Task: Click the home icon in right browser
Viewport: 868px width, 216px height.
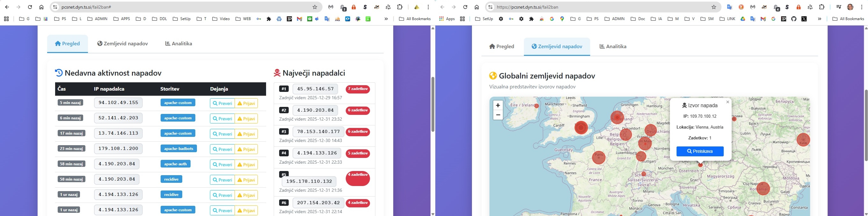Action: 476,7
